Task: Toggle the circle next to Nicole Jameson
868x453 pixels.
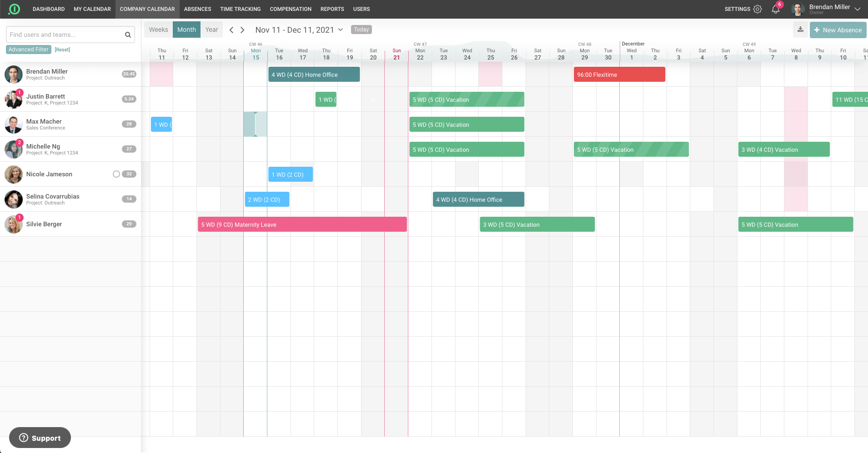Action: [x=116, y=174]
